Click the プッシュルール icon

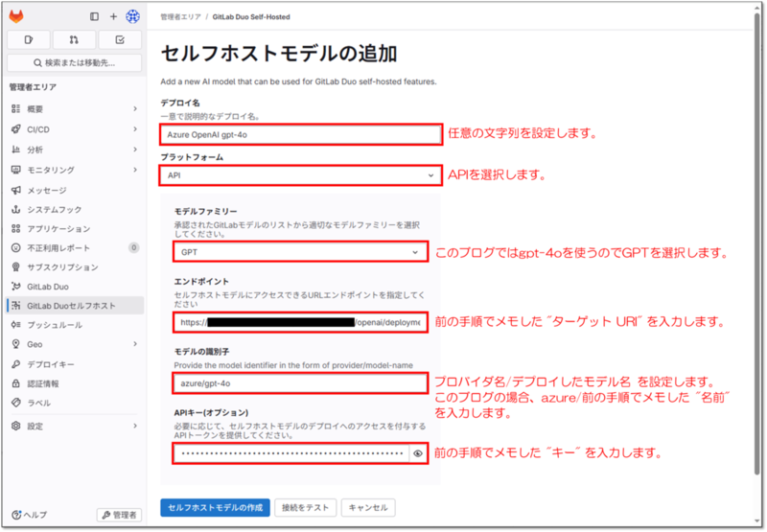click(x=16, y=325)
